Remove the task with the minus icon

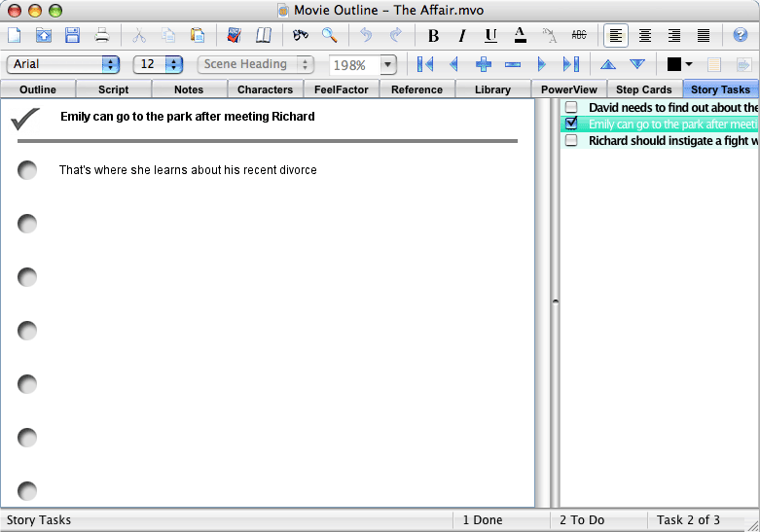pyautogui.click(x=512, y=64)
